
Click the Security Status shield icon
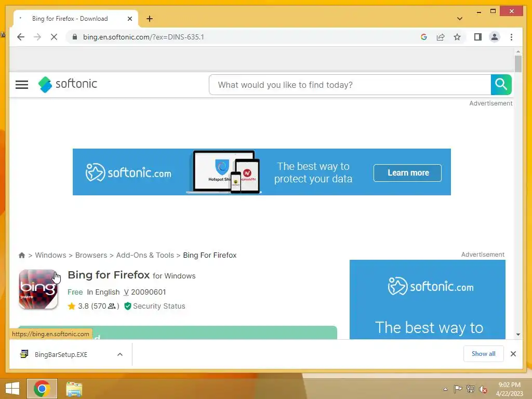(128, 306)
